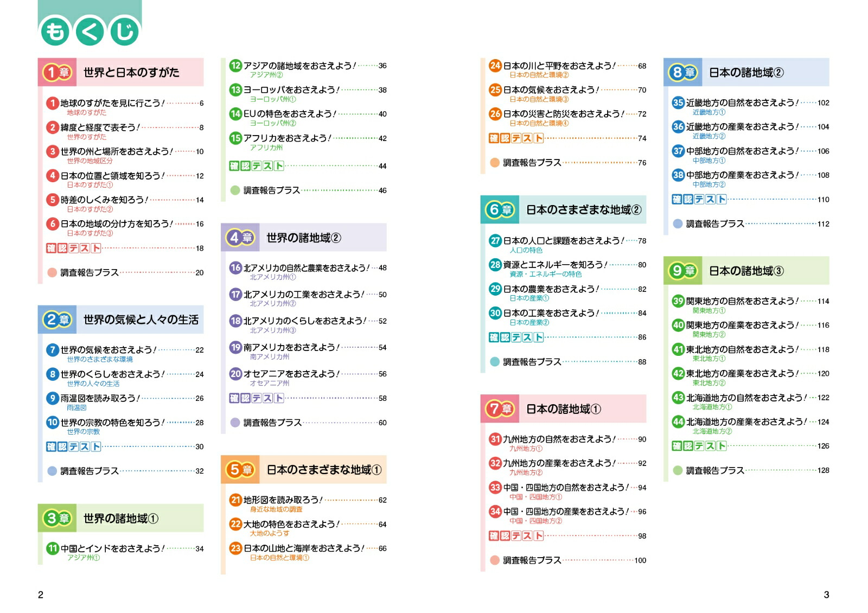Click lesson number 11 green circle icon
The image size is (868, 613).
(53, 548)
